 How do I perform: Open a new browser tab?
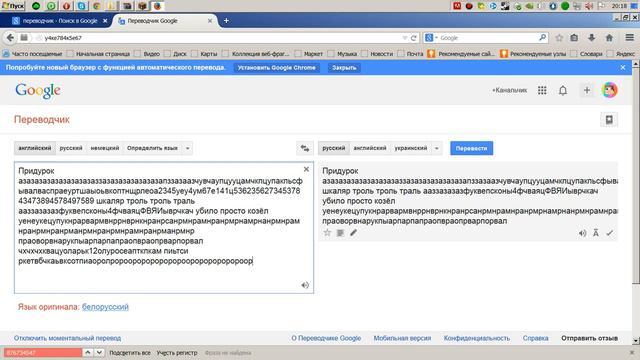coord(226,20)
